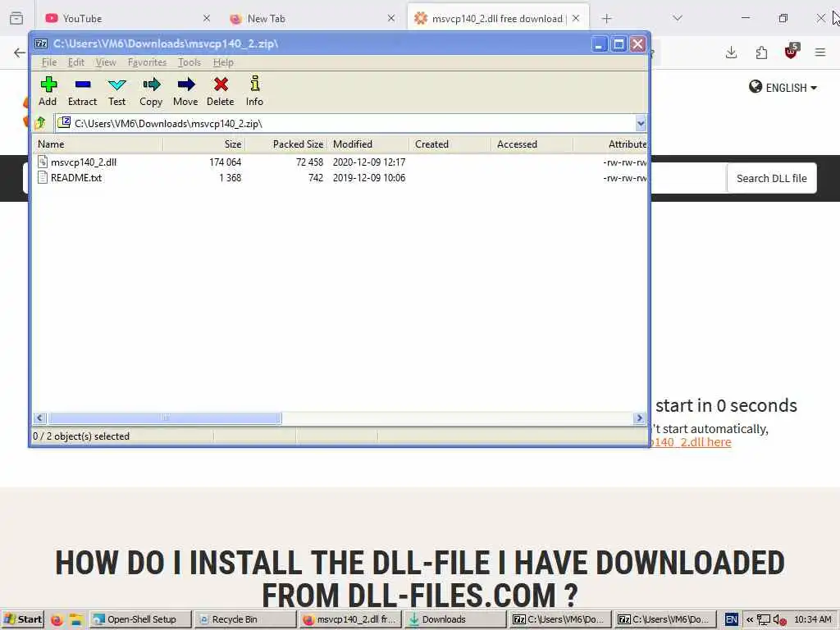The image size is (840, 630).
Task: Close the msvcp140_2.dll download tab
Action: tap(576, 18)
